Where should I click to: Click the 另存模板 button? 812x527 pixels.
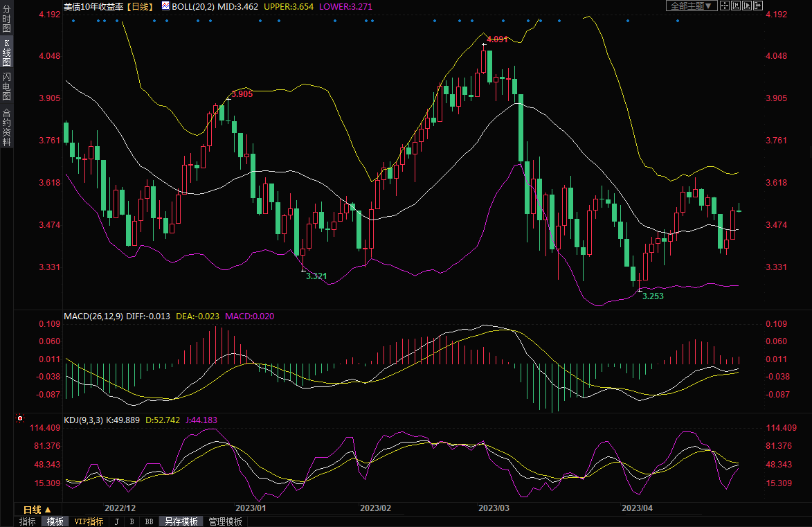pyautogui.click(x=181, y=521)
